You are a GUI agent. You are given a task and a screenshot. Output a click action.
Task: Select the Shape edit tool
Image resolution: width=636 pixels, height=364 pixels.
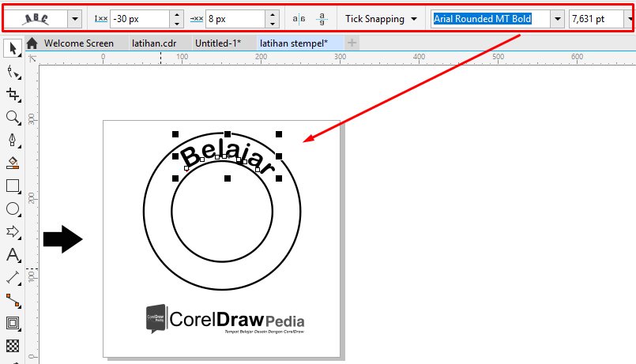tap(13, 72)
